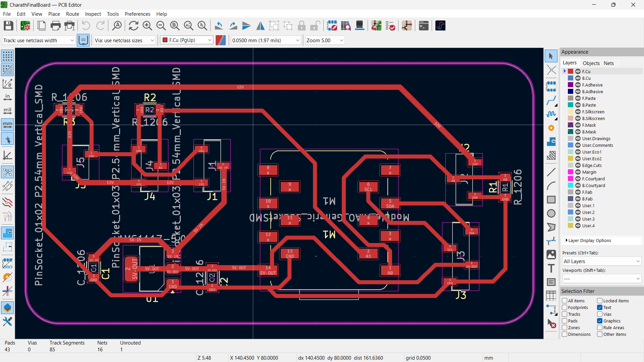Toggle F.Courtyard layer visibility eye
Image resolution: width=644 pixels, height=362 pixels.
[x=578, y=179]
